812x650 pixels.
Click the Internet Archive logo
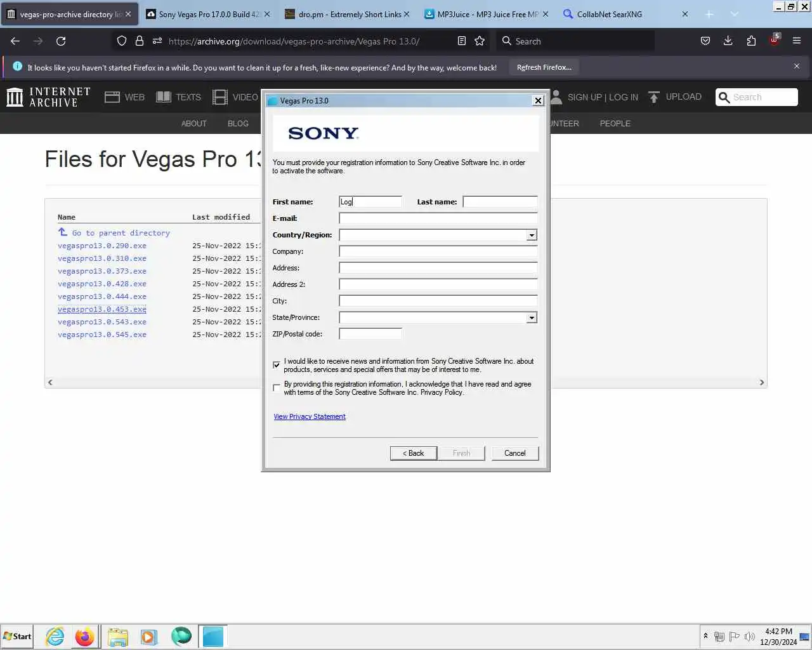[x=48, y=97]
